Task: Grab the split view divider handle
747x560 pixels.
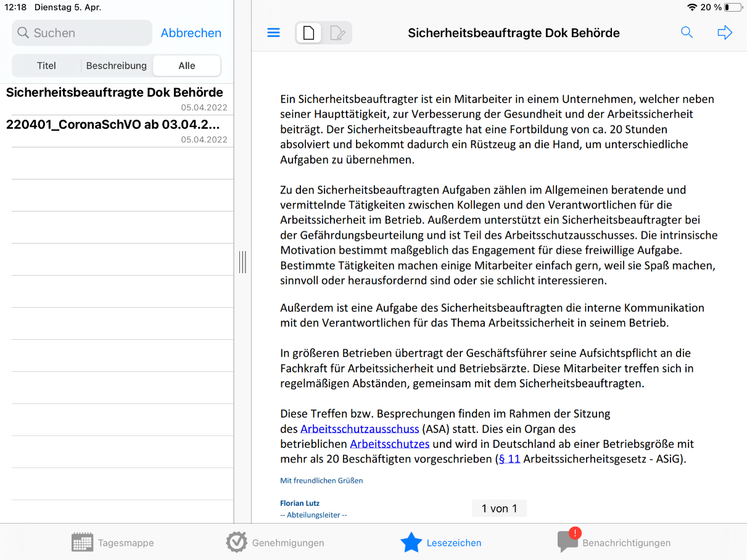Action: tap(242, 261)
